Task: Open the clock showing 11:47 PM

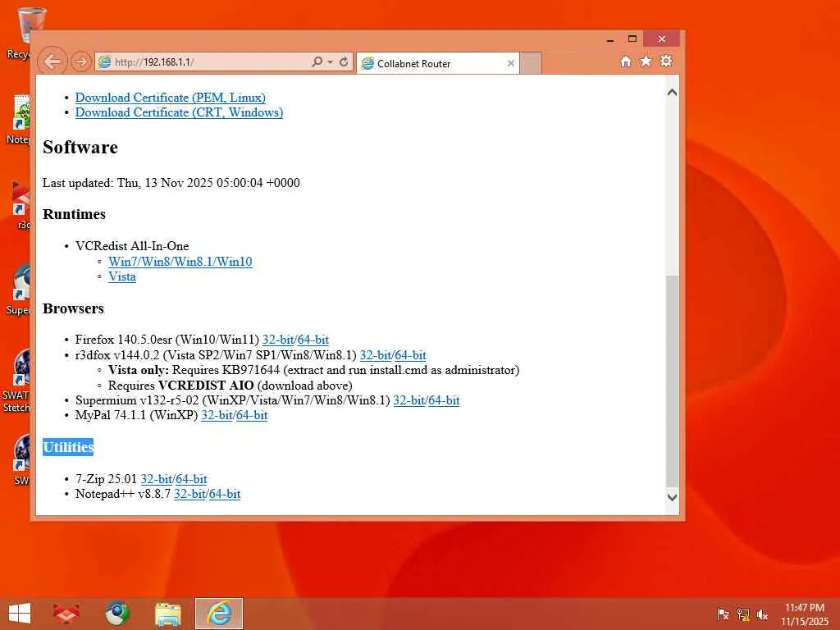Action: click(805, 614)
